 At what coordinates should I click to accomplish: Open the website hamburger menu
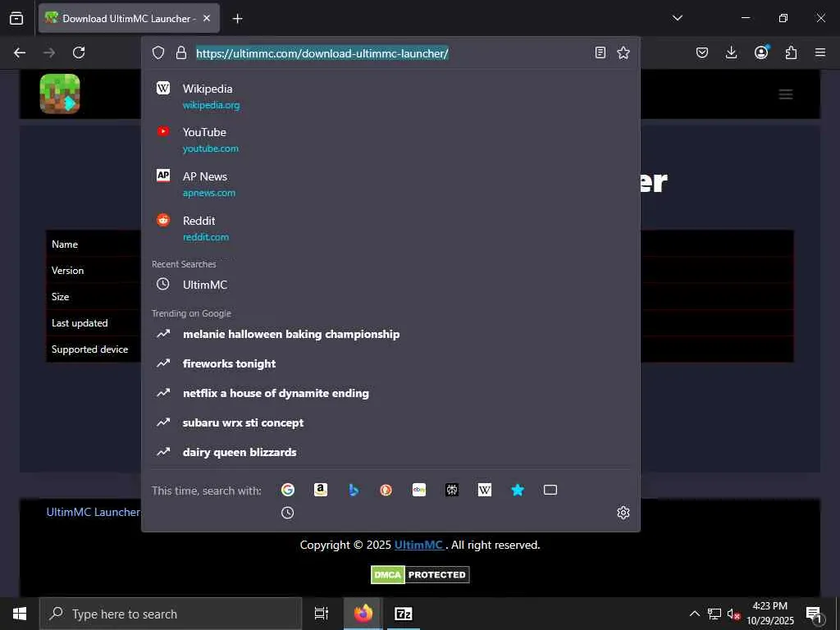click(x=785, y=94)
